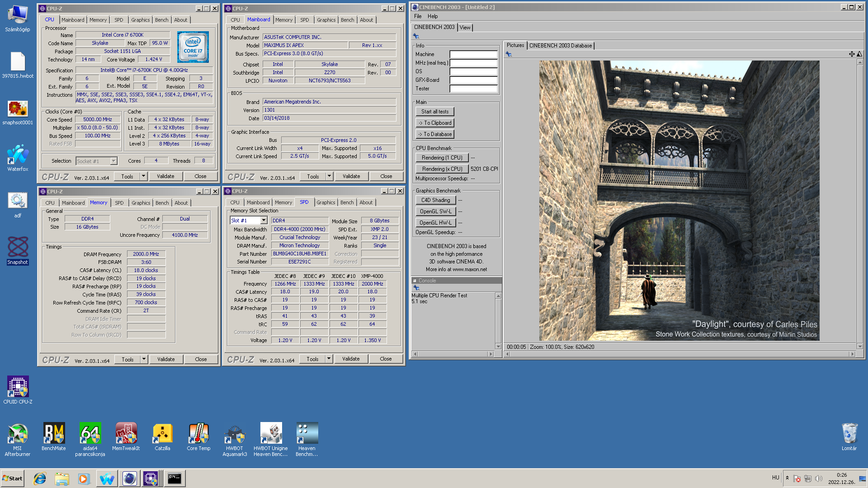Select the CINEBENCH 2003 Database tab
The height and width of the screenshot is (488, 868).
[x=561, y=46]
